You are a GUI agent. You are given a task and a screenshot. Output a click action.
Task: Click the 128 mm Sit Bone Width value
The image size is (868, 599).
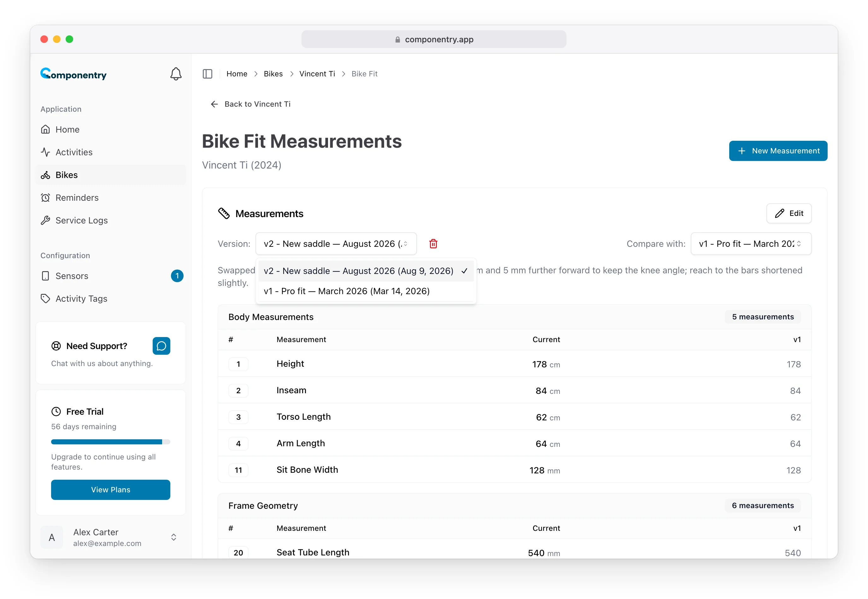544,470
